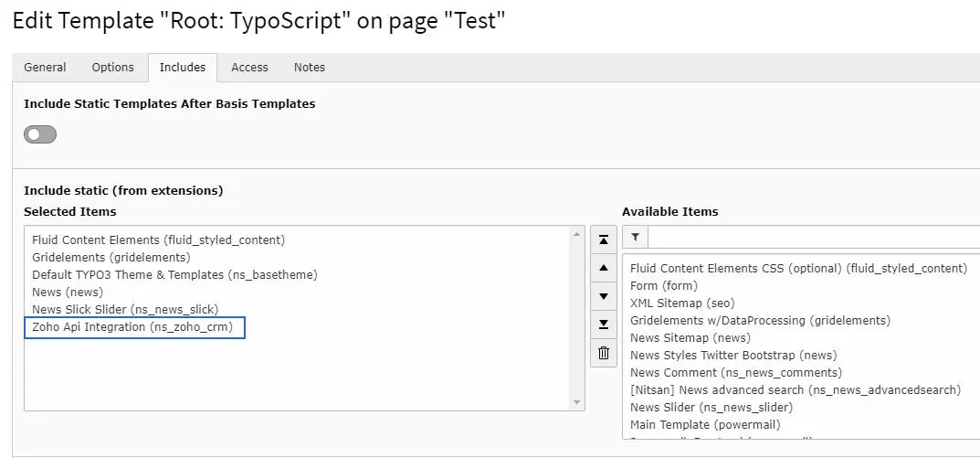This screenshot has width=980, height=458.
Task: Move selected item down arrow
Action: point(603,296)
